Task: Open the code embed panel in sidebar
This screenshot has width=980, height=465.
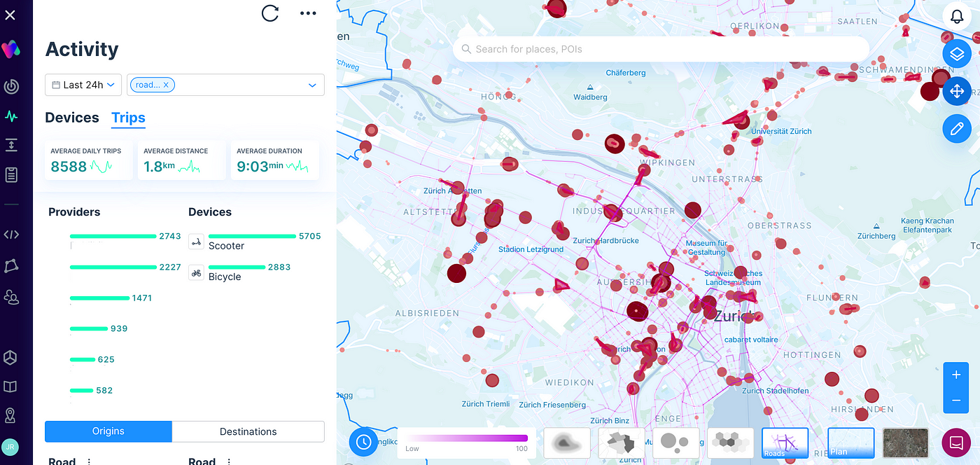Action: 10,234
